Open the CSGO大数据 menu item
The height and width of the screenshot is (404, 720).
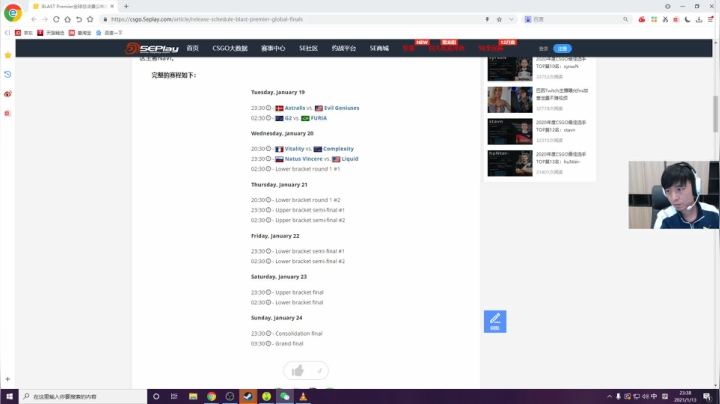pos(230,48)
